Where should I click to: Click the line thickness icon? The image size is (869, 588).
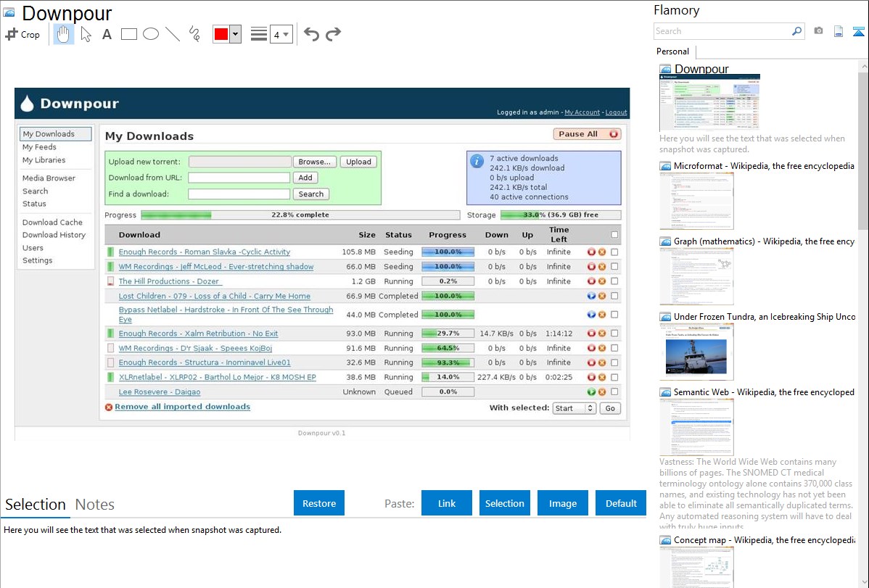pyautogui.click(x=258, y=34)
